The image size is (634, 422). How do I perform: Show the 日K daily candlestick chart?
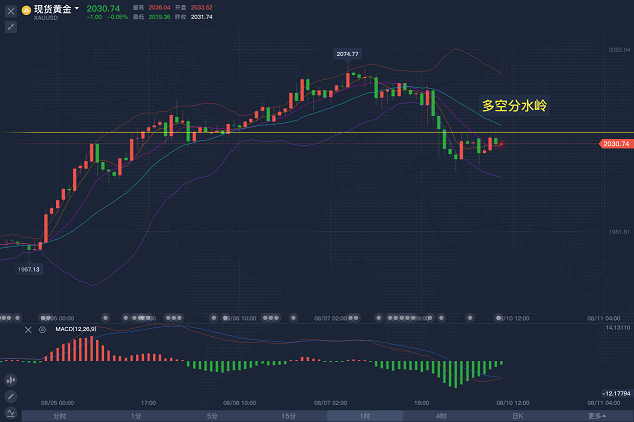517,415
